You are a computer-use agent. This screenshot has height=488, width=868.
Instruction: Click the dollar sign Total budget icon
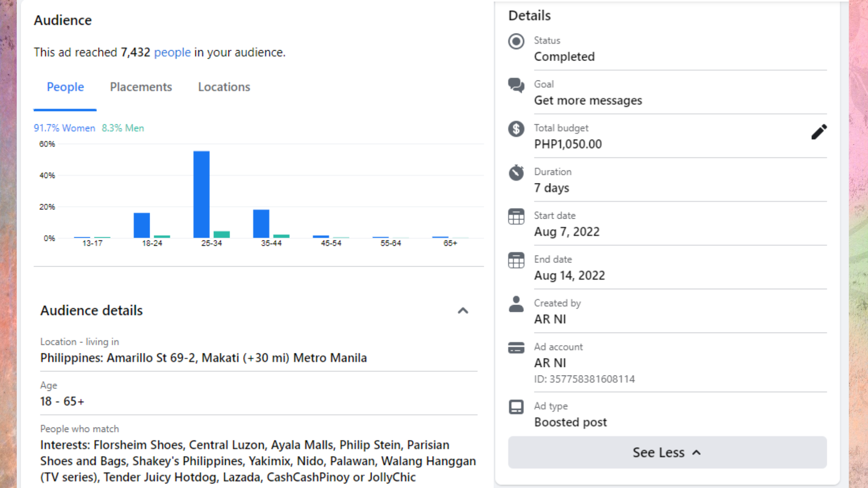[x=516, y=129]
